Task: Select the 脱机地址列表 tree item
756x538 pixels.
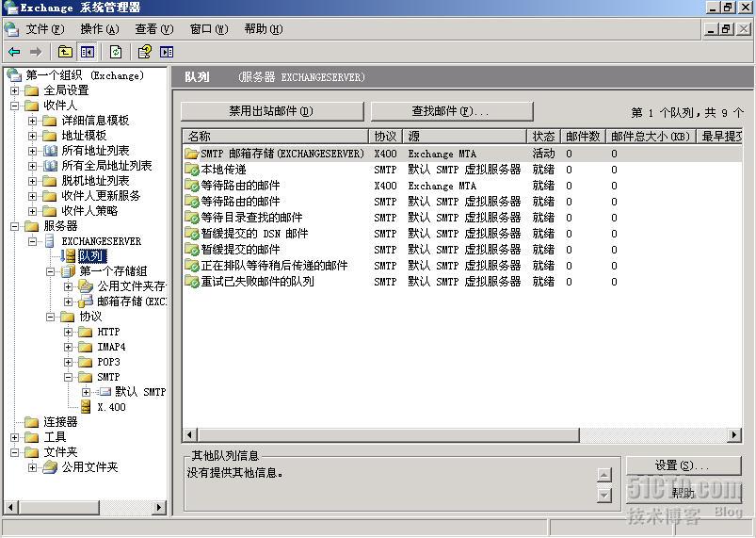Action: tap(95, 181)
